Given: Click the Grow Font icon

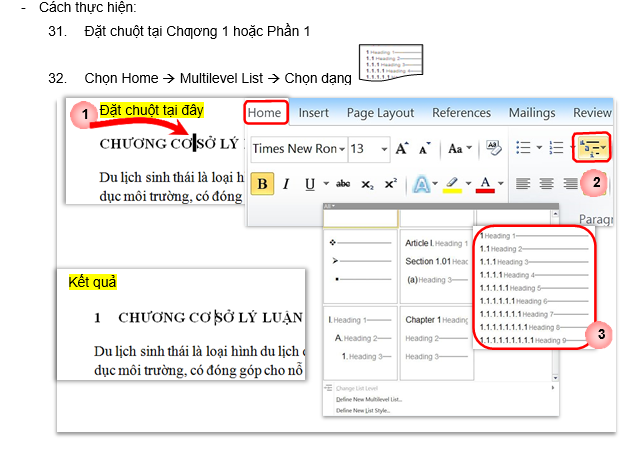Looking at the screenshot, I should click(402, 149).
